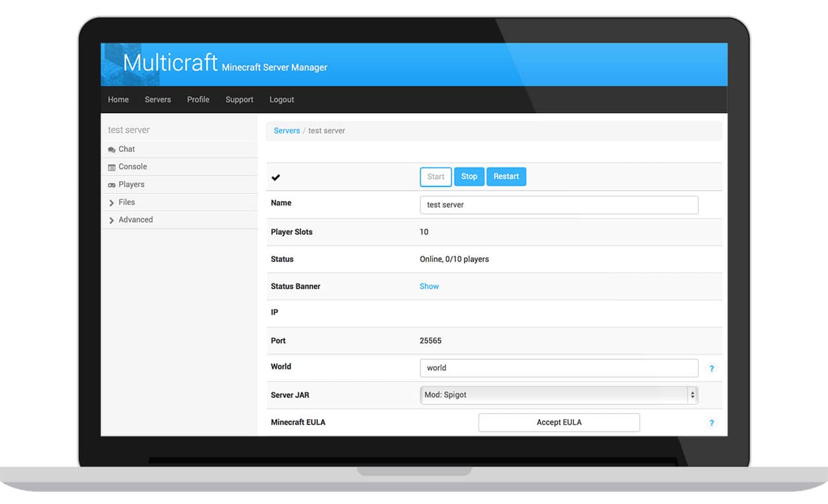Click the Players gamepad icon
The height and width of the screenshot is (504, 828).
pyautogui.click(x=112, y=185)
